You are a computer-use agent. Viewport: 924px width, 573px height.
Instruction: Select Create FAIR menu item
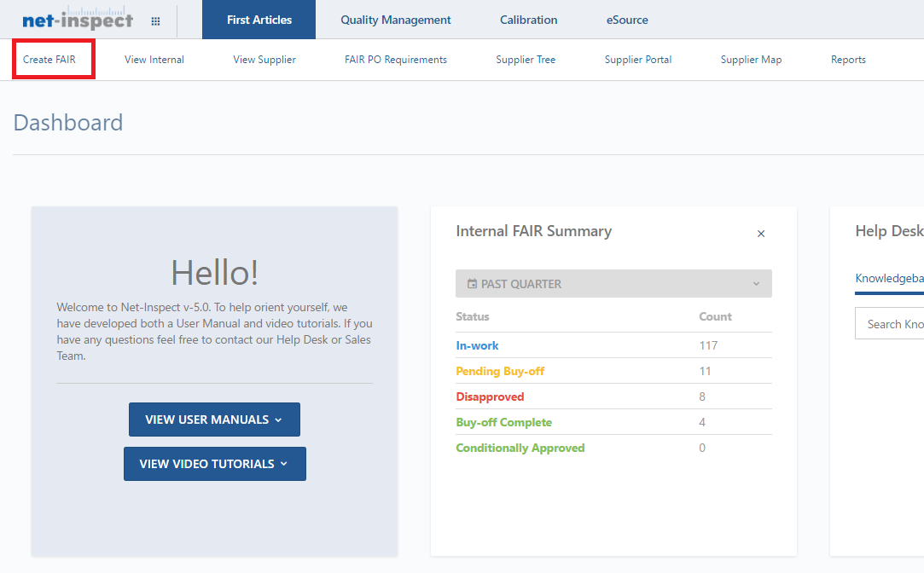point(49,60)
